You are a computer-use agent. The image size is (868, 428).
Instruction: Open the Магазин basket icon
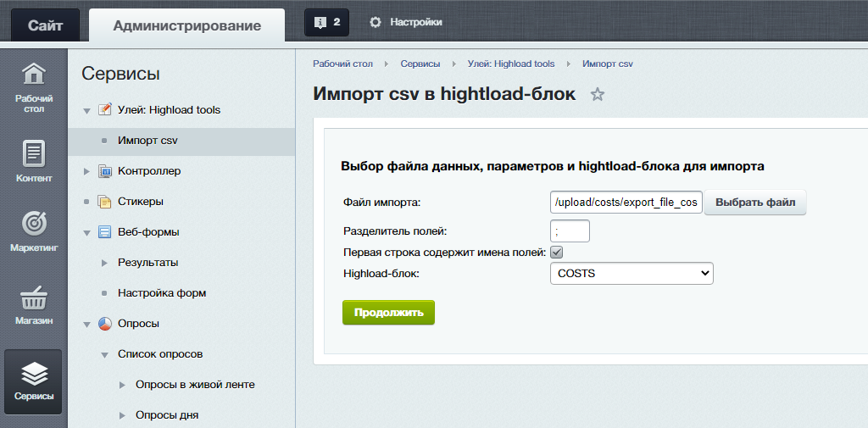[x=34, y=297]
